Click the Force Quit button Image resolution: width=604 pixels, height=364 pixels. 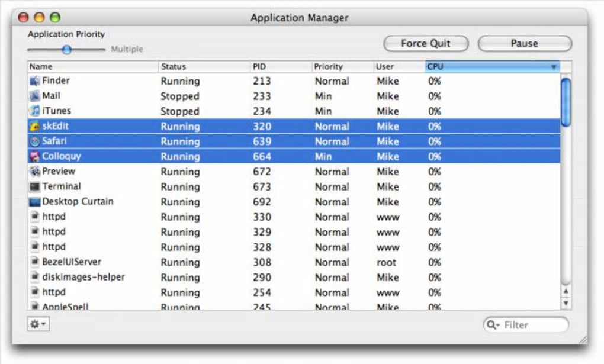(426, 44)
